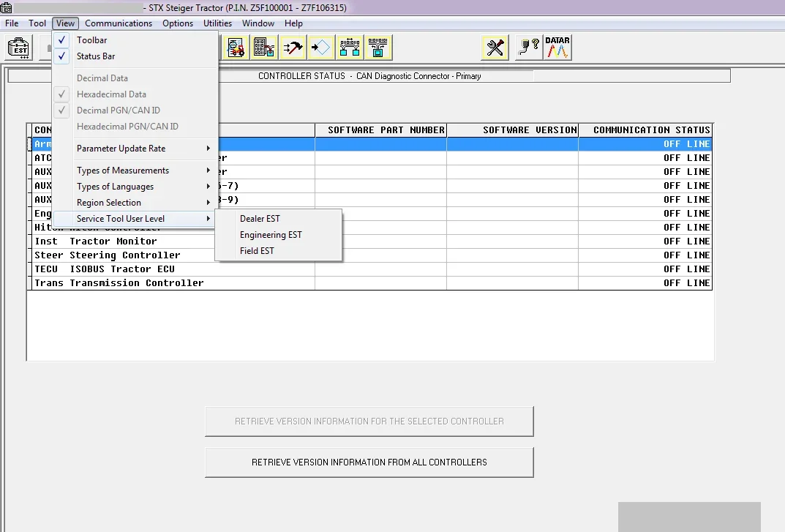This screenshot has height=532, width=785.
Task: Open the EST toolbox icon
Action: [x=18, y=47]
